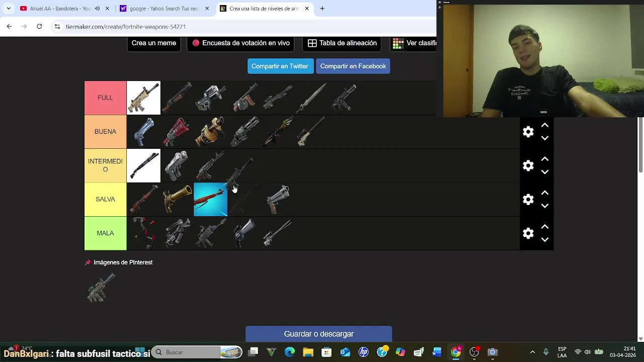The height and width of the screenshot is (362, 644).
Task: Go back to previous page
Action: pos(9,26)
